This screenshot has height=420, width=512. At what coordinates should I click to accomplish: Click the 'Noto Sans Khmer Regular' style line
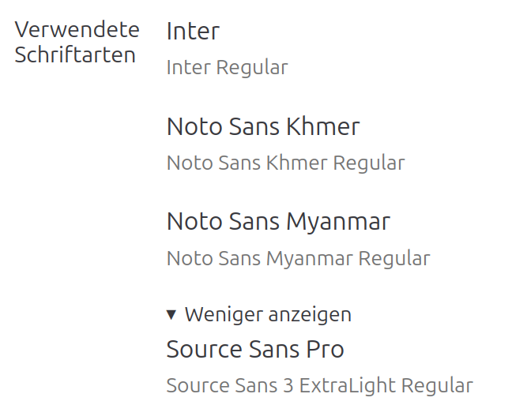[x=285, y=163]
